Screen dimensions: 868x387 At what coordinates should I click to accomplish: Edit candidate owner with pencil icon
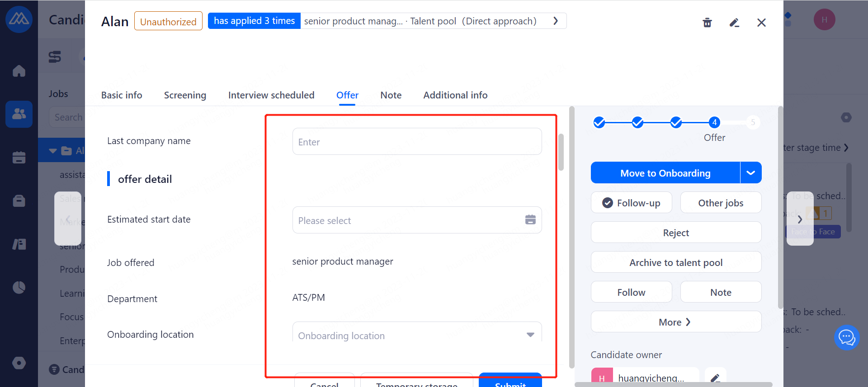[715, 378]
